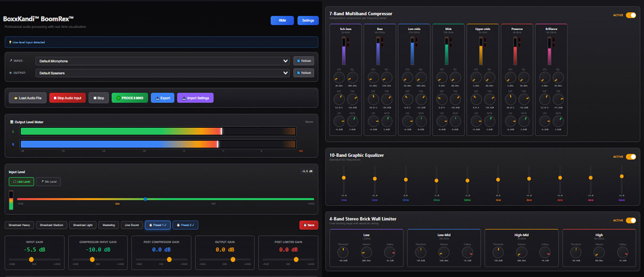Click the COMPRESSOR INPUT GAIN slider handle

92,260
